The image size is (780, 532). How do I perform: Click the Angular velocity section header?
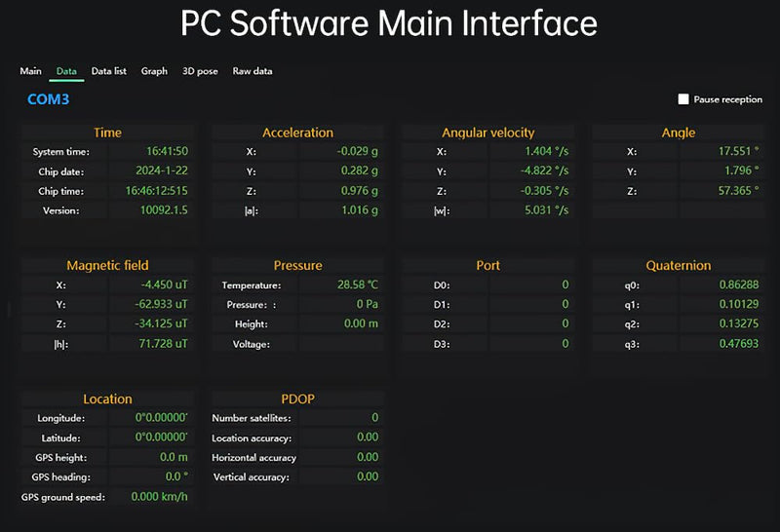[488, 133]
